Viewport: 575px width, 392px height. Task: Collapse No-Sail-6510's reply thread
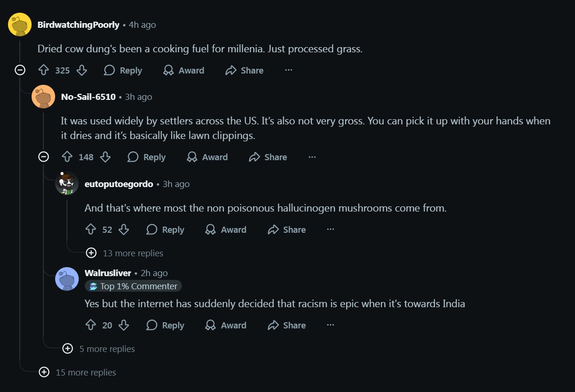[43, 157]
